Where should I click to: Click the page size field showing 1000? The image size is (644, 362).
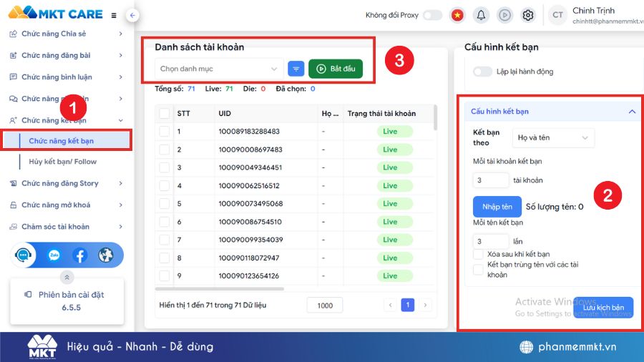click(x=324, y=305)
